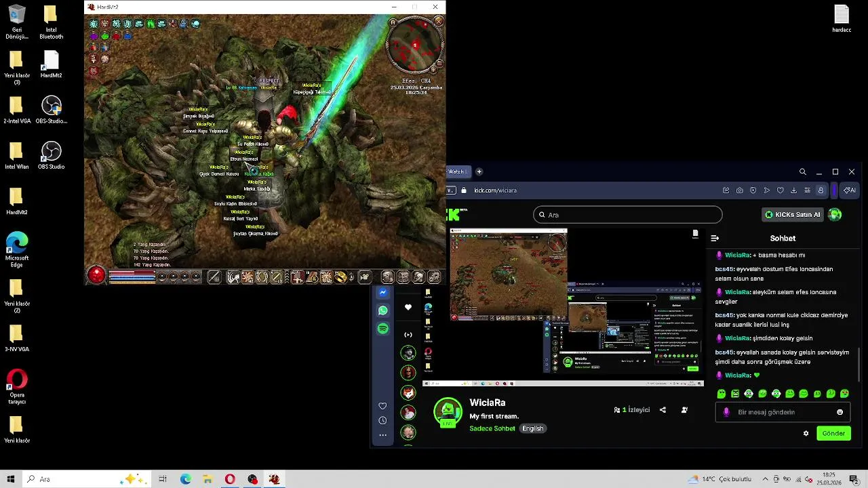Open Opera from the taskbar

pos(230,479)
